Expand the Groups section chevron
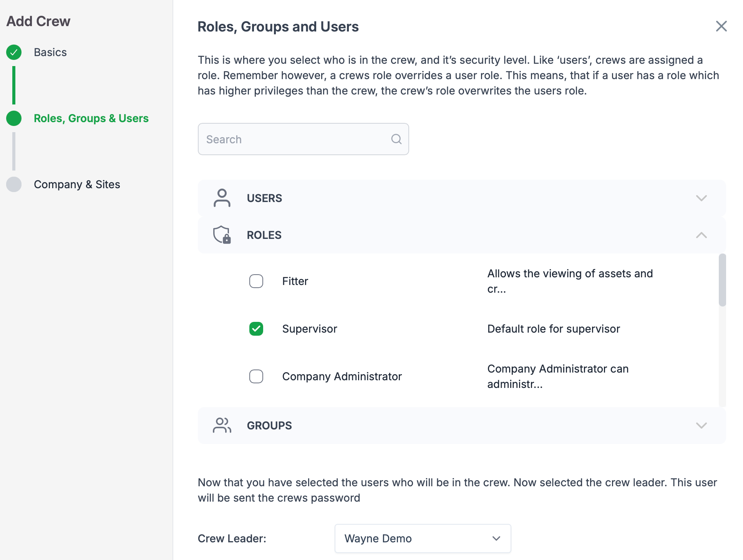The width and height of the screenshot is (743, 560). 701,426
